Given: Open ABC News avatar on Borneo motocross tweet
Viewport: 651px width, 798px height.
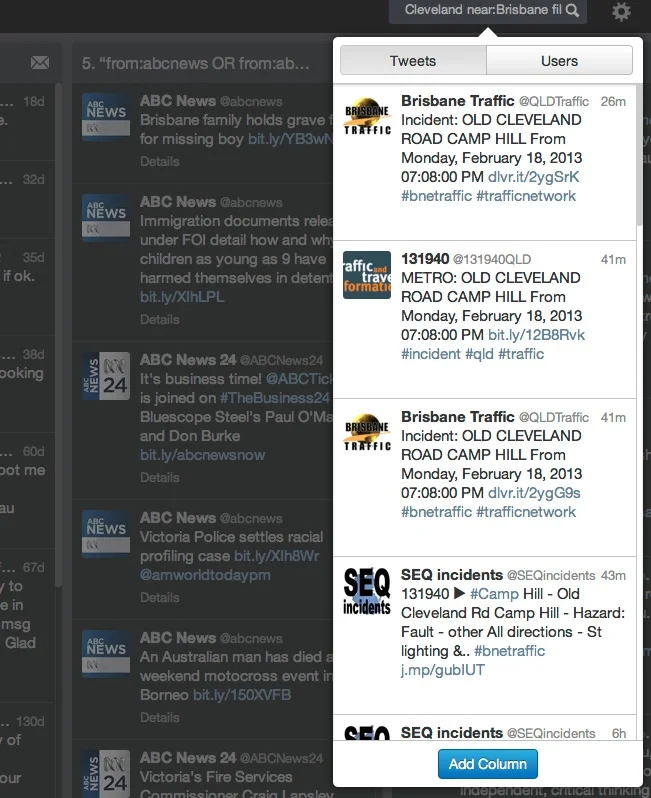Looking at the screenshot, I should 106,653.
